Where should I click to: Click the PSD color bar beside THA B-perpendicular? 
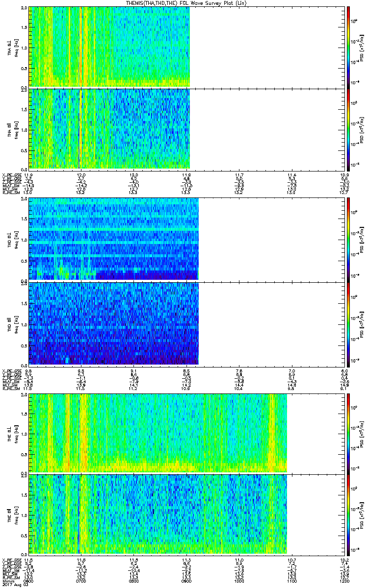coord(348,47)
